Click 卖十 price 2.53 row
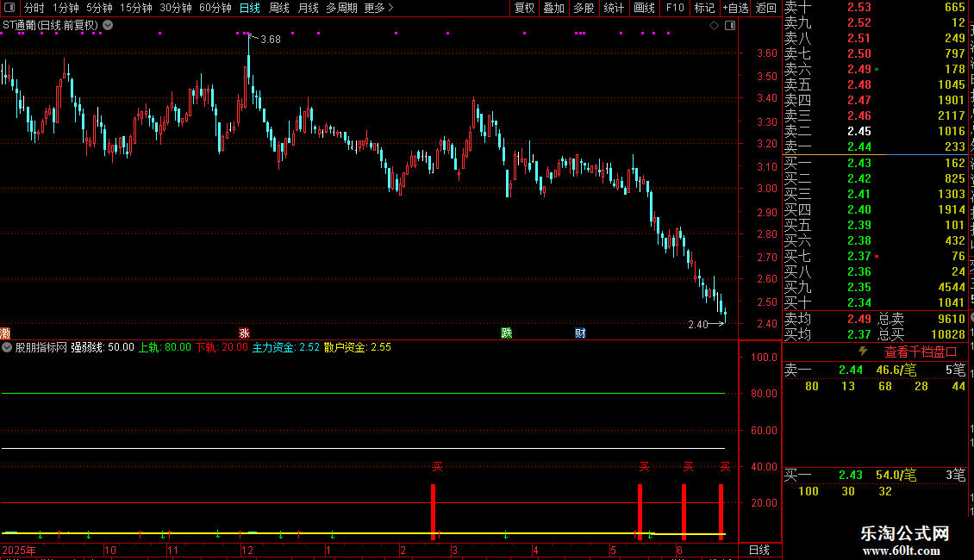 875,8
